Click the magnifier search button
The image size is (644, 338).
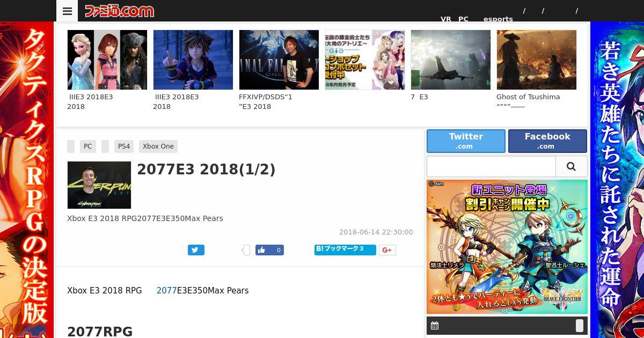click(x=571, y=166)
